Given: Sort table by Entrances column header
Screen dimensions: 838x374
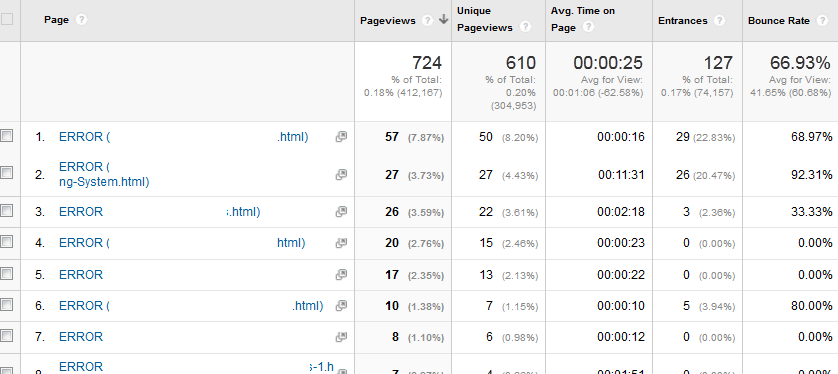Looking at the screenshot, I should pos(682,21).
